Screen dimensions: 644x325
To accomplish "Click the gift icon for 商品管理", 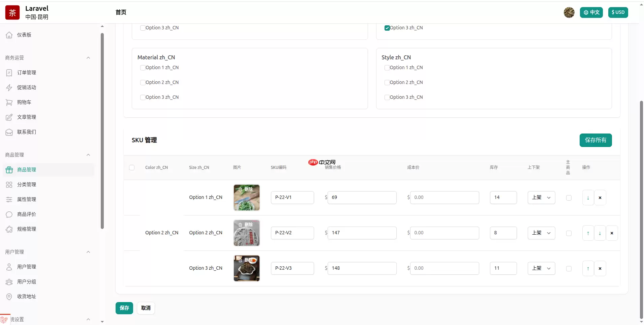I will pos(9,170).
